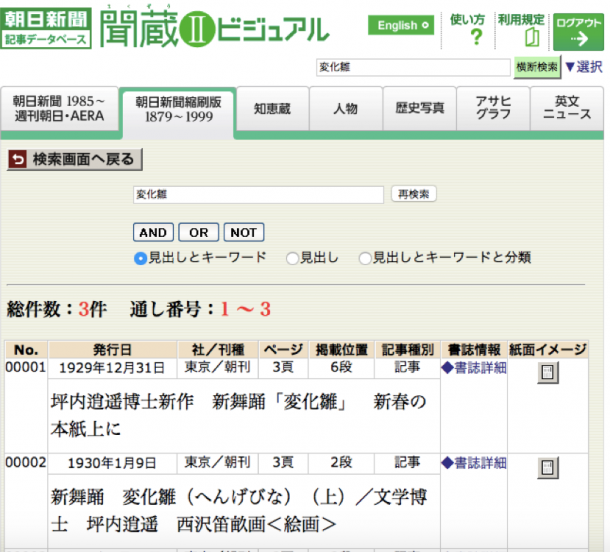Click the 掲載位置 column header

[342, 349]
